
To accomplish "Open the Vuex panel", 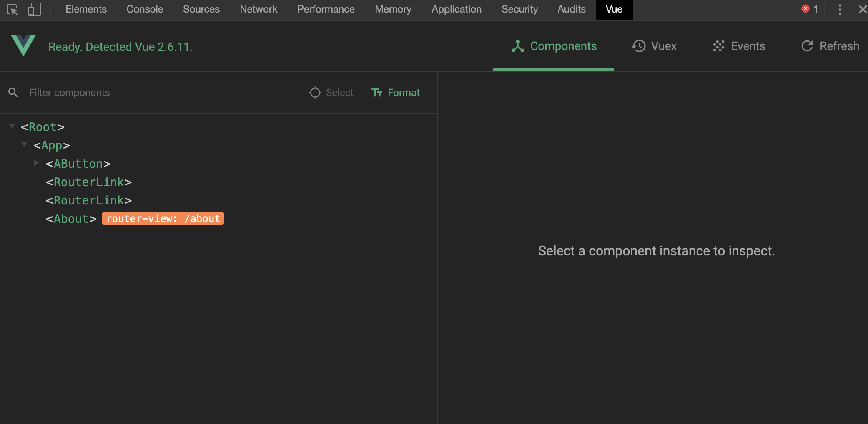I will click(x=654, y=46).
